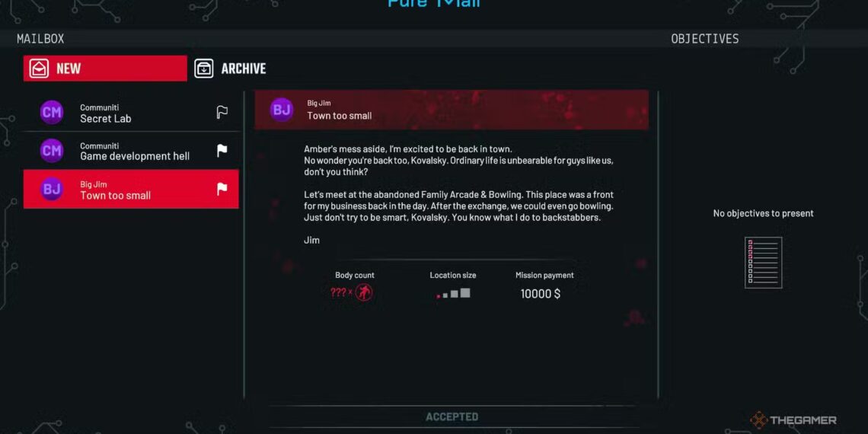Toggle flag on Game development hell message

click(222, 151)
